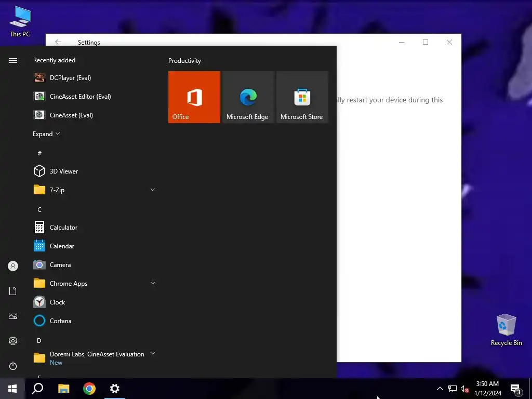The width and height of the screenshot is (532, 399).
Task: Open the Microsoft Store tile
Action: point(302,97)
